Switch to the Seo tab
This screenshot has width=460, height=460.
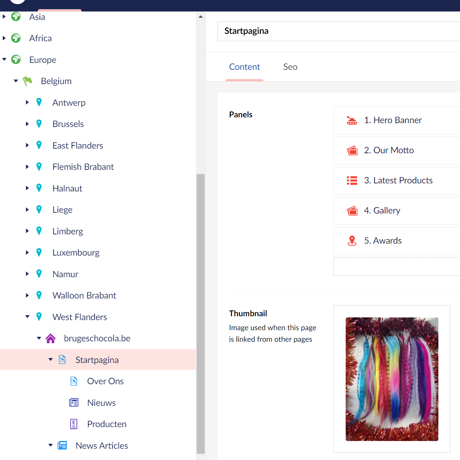pyautogui.click(x=290, y=67)
